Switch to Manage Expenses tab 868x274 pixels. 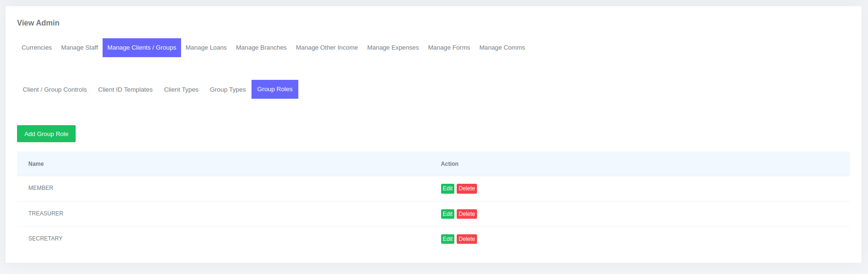(393, 48)
